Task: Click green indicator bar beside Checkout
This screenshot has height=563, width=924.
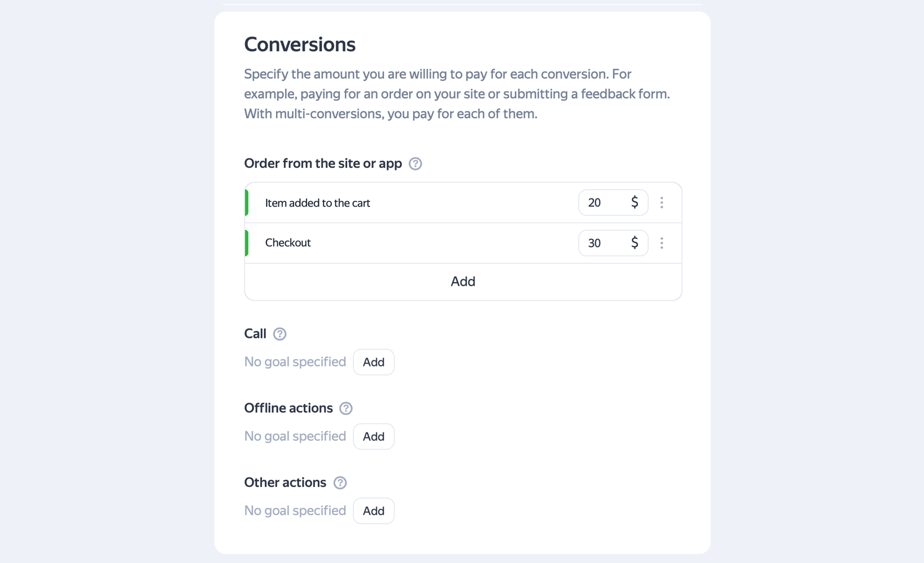Action: point(247,243)
